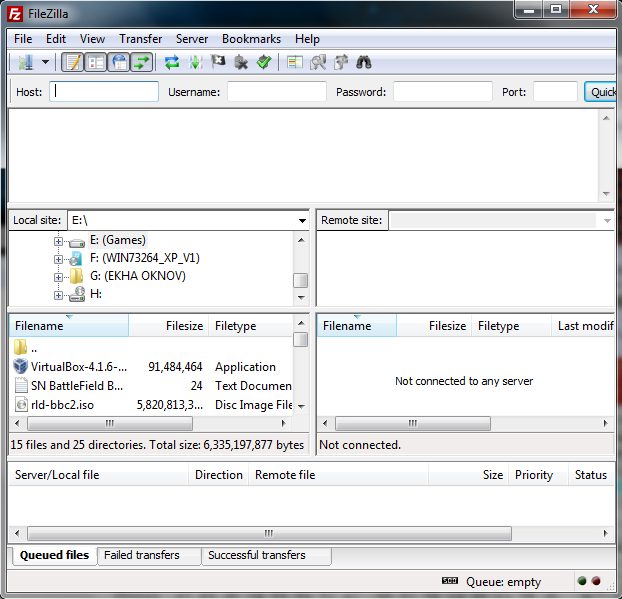The image size is (622, 599).
Task: Open the Site Manager icon
Action: point(26,62)
